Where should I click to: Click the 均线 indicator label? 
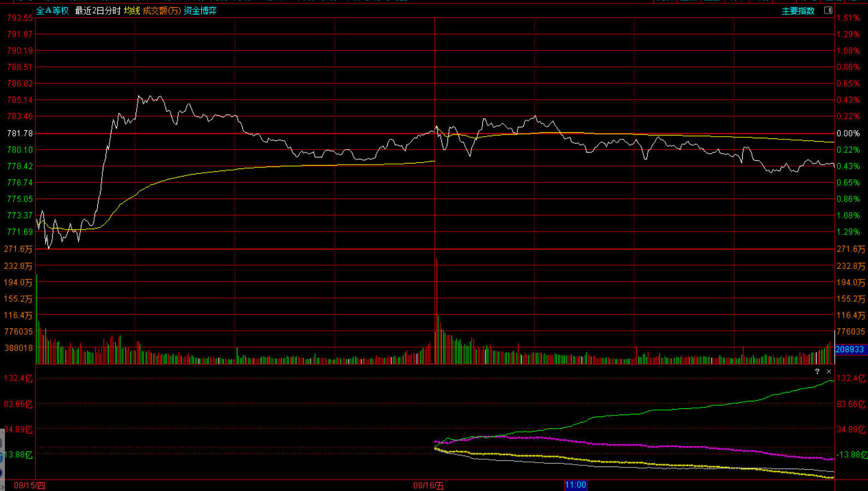click(x=132, y=11)
